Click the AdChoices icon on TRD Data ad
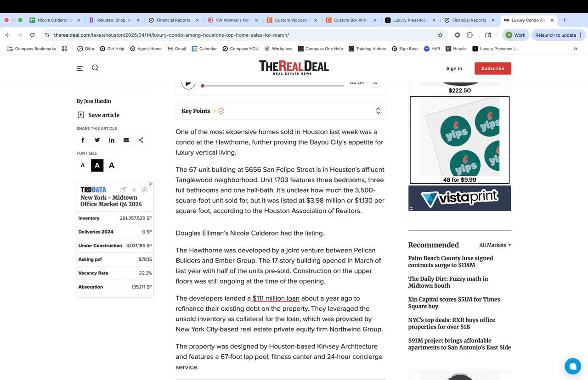 coord(151,184)
